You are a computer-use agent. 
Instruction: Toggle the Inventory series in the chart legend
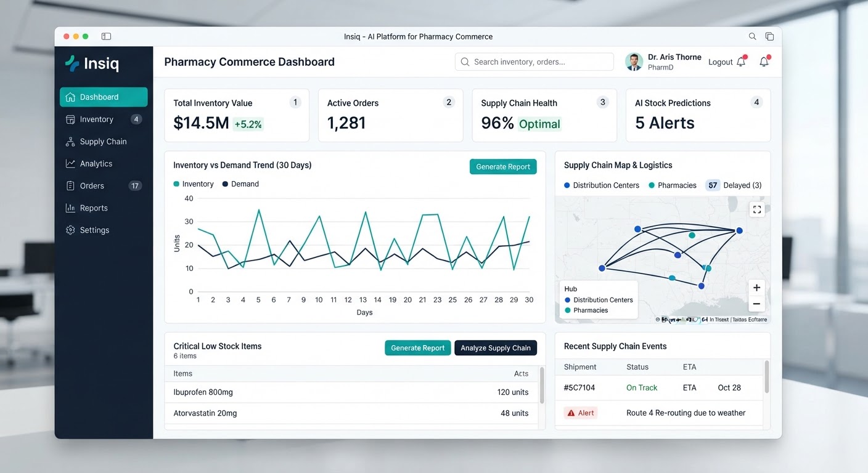[194, 184]
